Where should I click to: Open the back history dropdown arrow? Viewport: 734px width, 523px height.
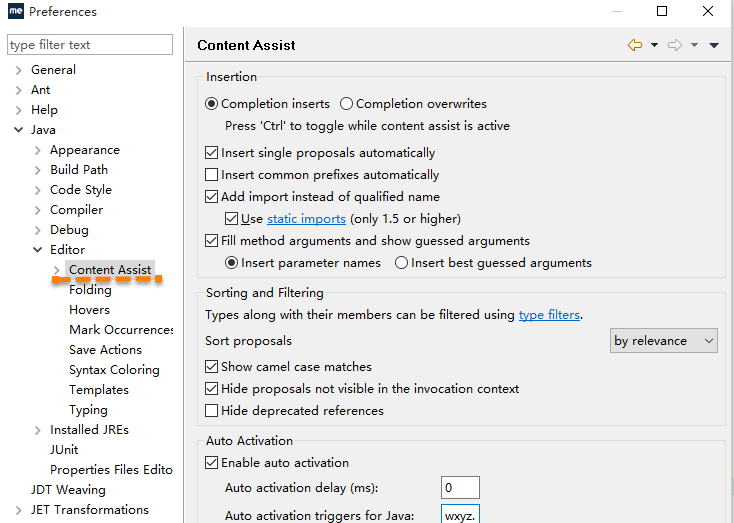tap(654, 45)
